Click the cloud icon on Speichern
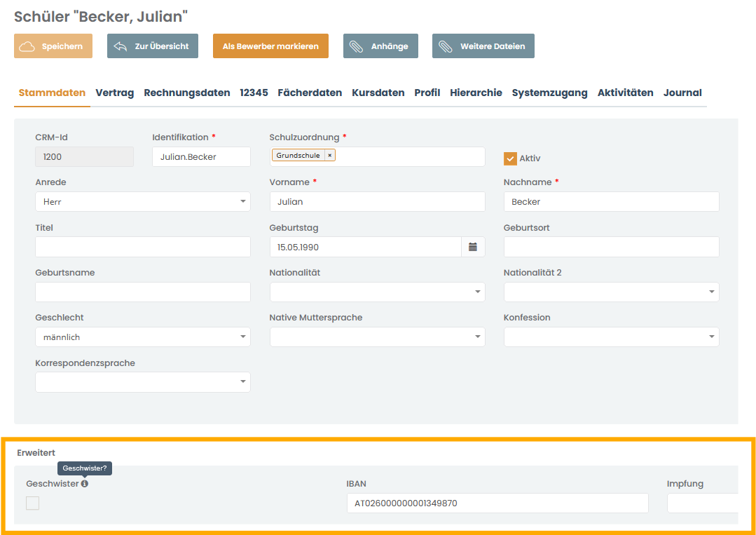This screenshot has height=535, width=756. pyautogui.click(x=27, y=46)
